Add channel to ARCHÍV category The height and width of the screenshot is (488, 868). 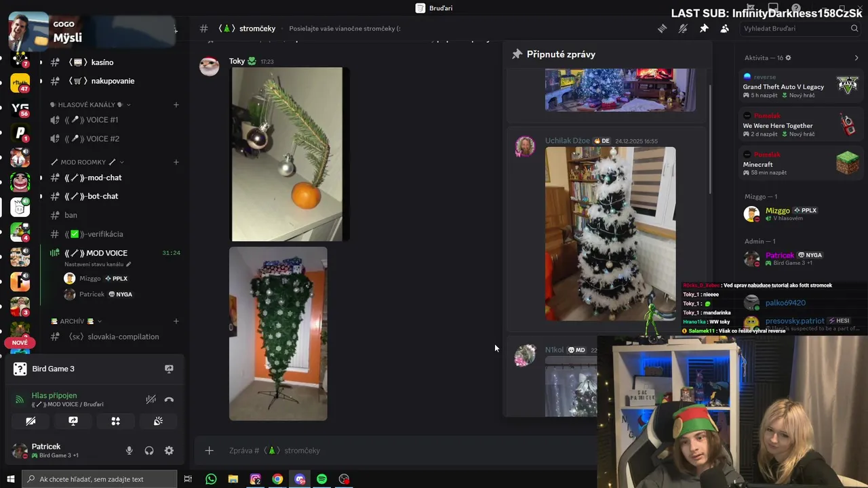point(176,321)
